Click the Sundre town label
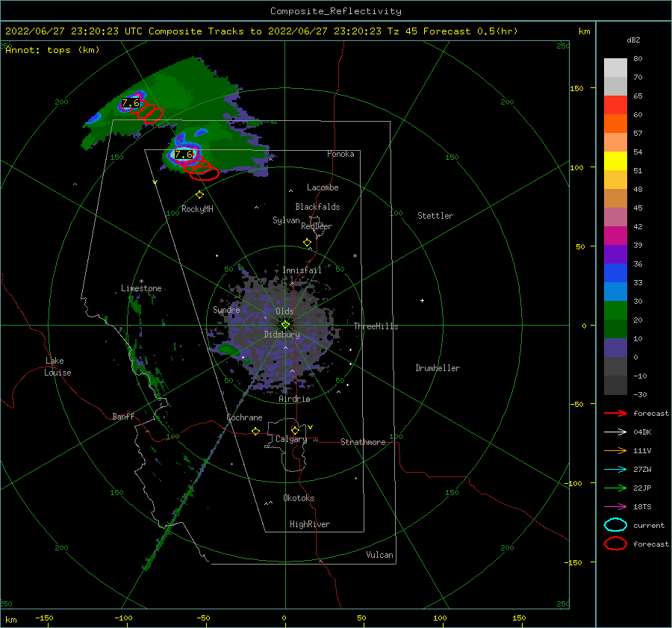 pyautogui.click(x=226, y=309)
